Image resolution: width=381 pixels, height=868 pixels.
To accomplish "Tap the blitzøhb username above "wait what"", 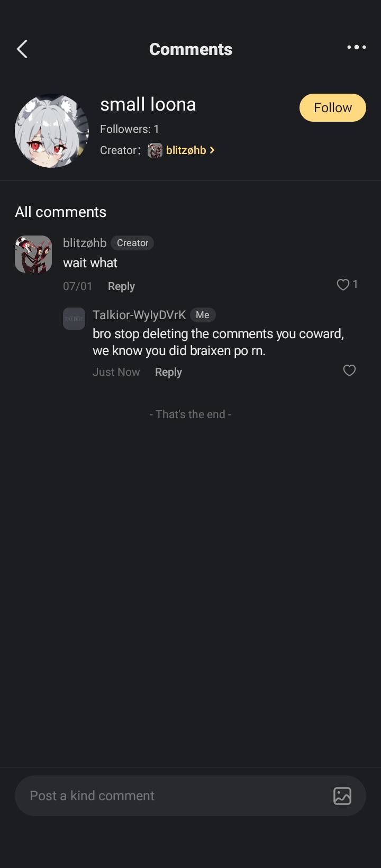I will click(x=85, y=243).
